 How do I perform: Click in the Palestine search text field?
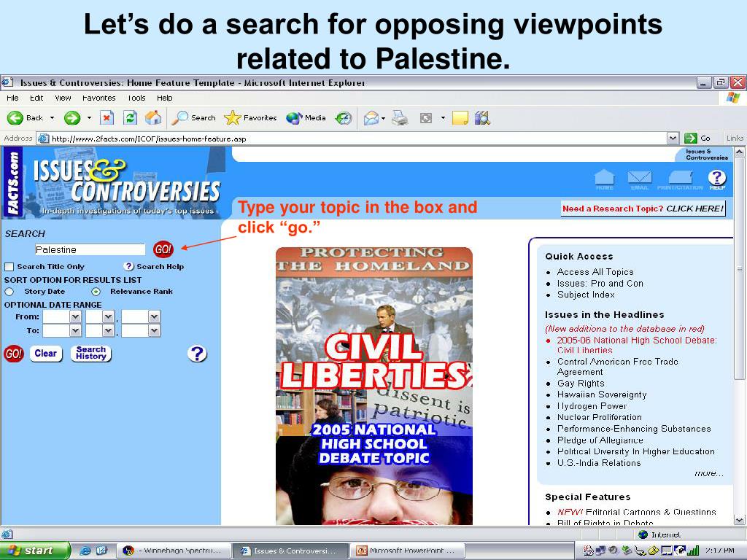tap(90, 249)
